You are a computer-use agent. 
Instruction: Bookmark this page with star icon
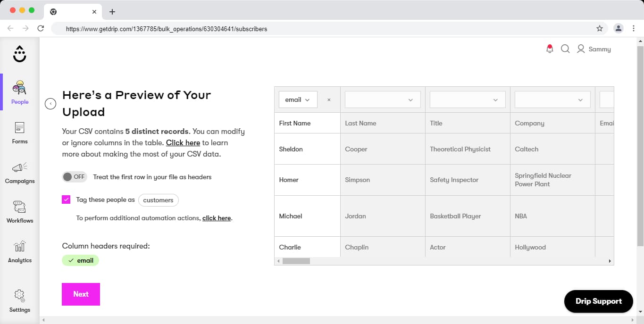pyautogui.click(x=600, y=28)
